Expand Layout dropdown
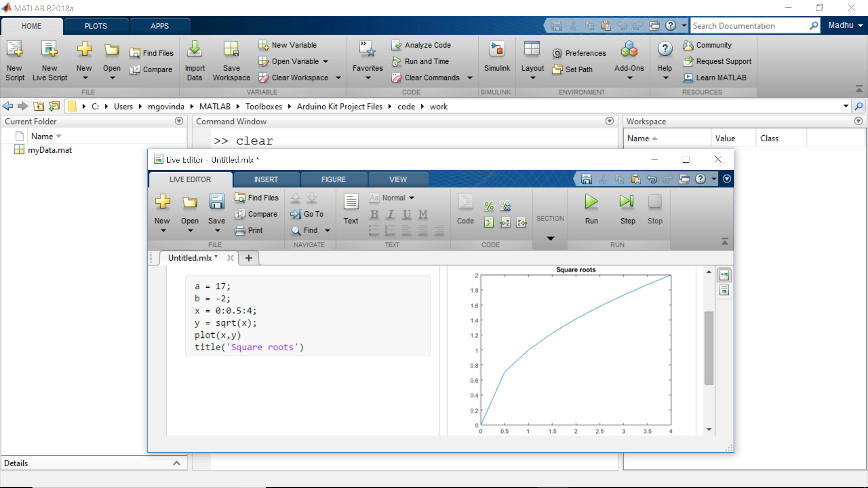The height and width of the screenshot is (488, 868). coord(532,78)
